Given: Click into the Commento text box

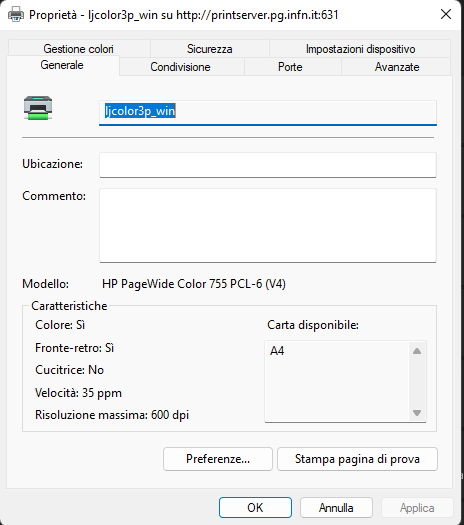Looking at the screenshot, I should pyautogui.click(x=268, y=225).
